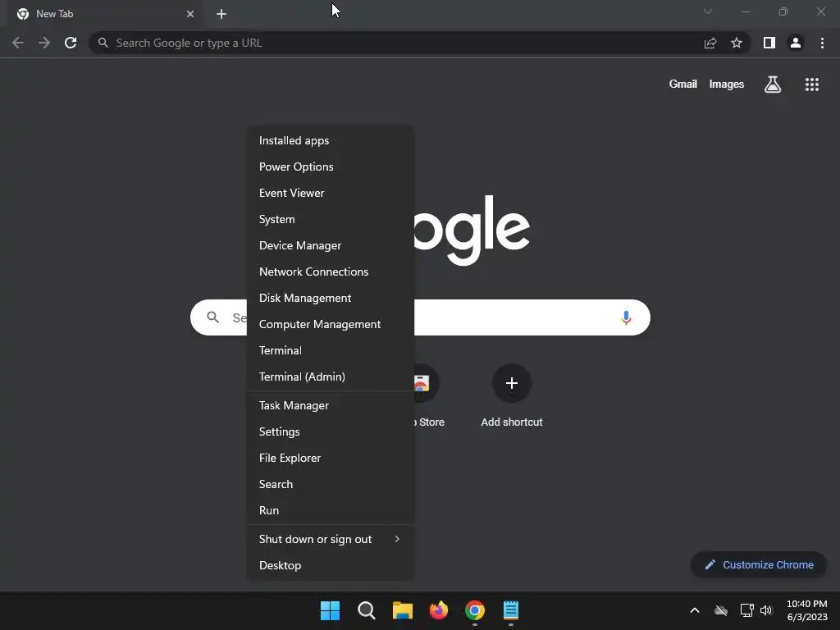Expand Shut down or sign out submenu
Viewport: 840px width, 630px height.
click(x=330, y=540)
